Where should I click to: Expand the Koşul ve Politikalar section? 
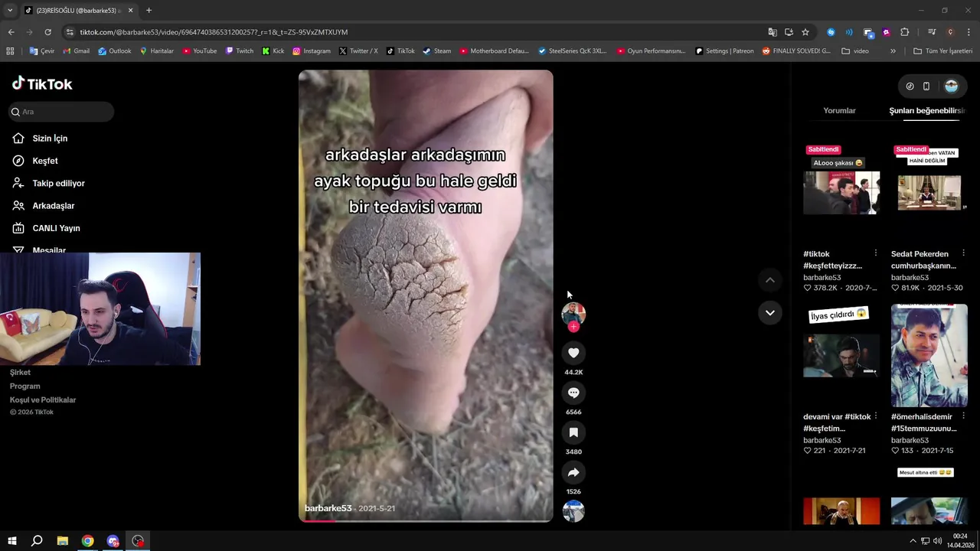pos(43,400)
